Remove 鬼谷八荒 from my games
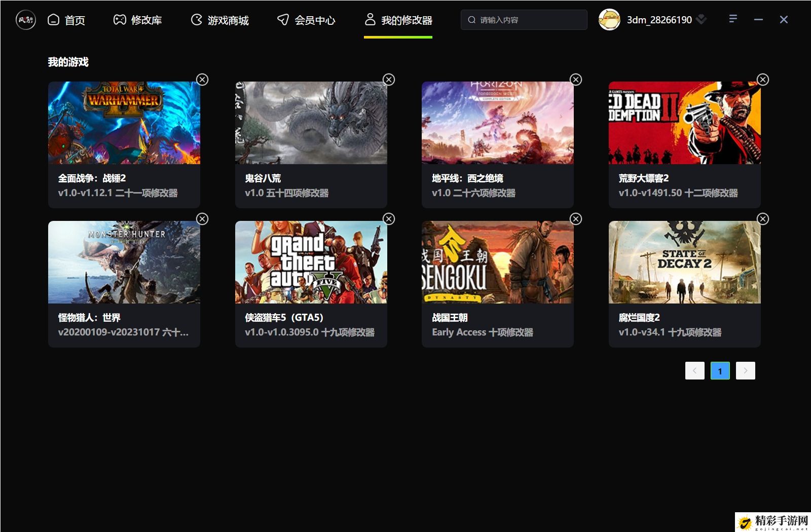 point(389,80)
